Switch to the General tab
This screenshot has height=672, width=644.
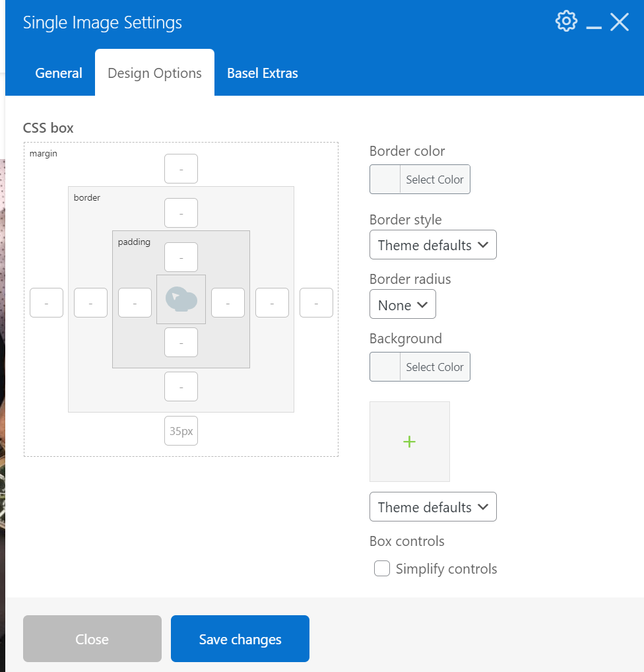59,73
